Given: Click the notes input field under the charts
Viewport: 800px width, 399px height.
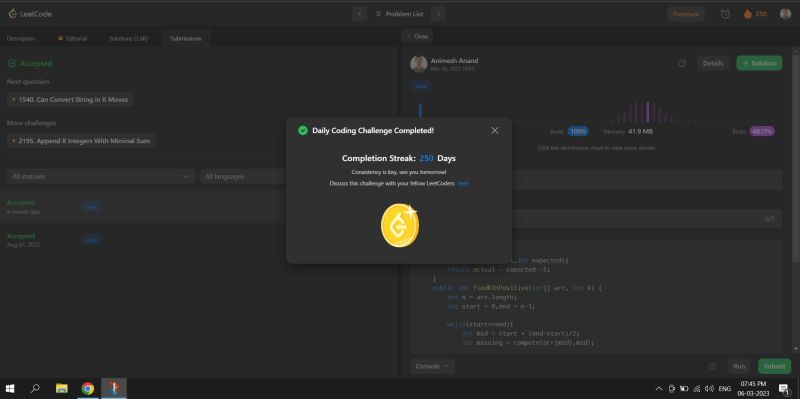Looking at the screenshot, I should click(647, 180).
